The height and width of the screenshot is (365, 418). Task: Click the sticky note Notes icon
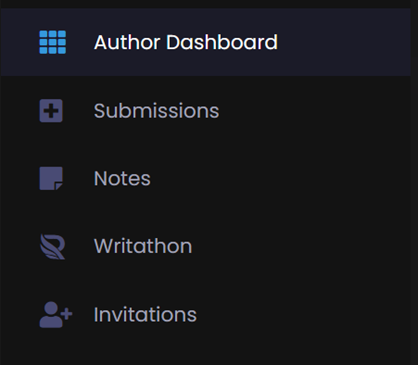[51, 178]
